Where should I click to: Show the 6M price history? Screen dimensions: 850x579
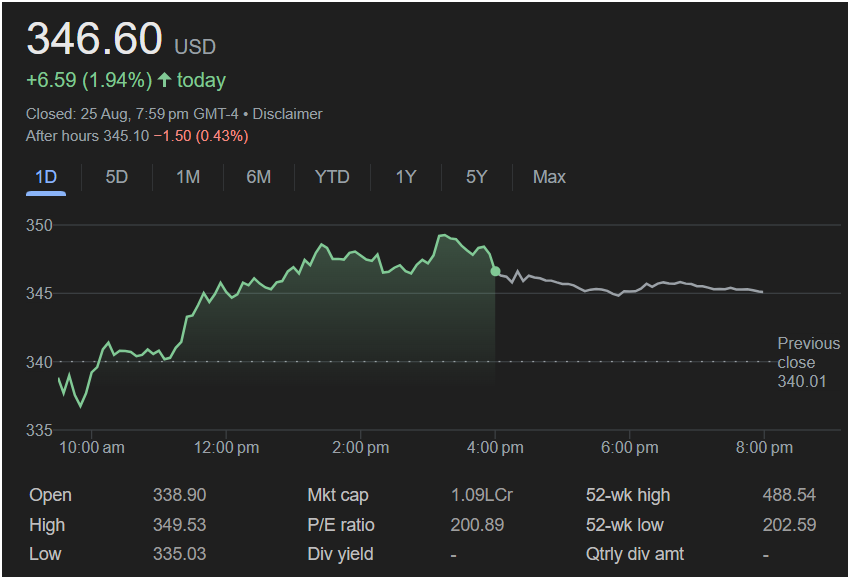point(259,177)
